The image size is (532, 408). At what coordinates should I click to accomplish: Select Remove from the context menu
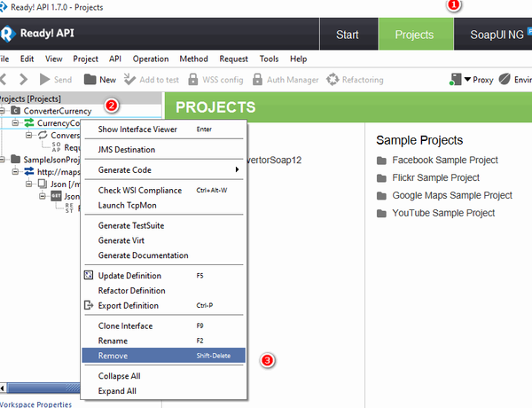pyautogui.click(x=113, y=356)
